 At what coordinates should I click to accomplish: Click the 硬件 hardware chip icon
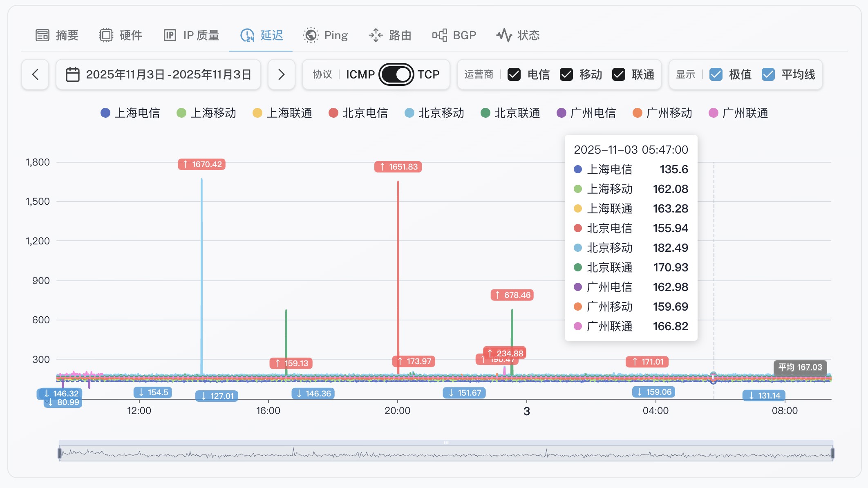click(x=106, y=35)
